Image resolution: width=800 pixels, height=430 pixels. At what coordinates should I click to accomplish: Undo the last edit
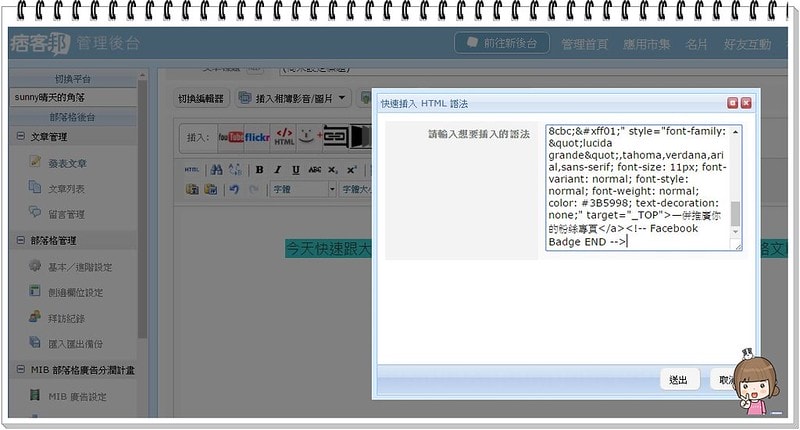235,189
